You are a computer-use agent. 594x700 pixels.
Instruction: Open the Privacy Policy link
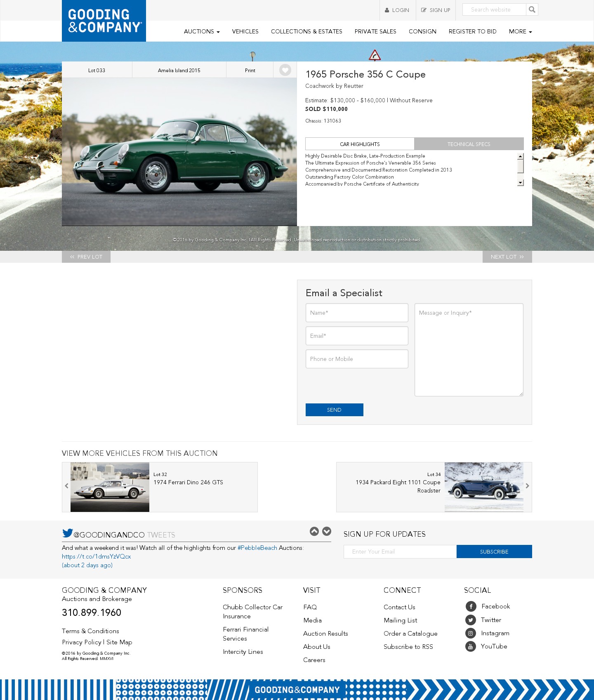[82, 642]
